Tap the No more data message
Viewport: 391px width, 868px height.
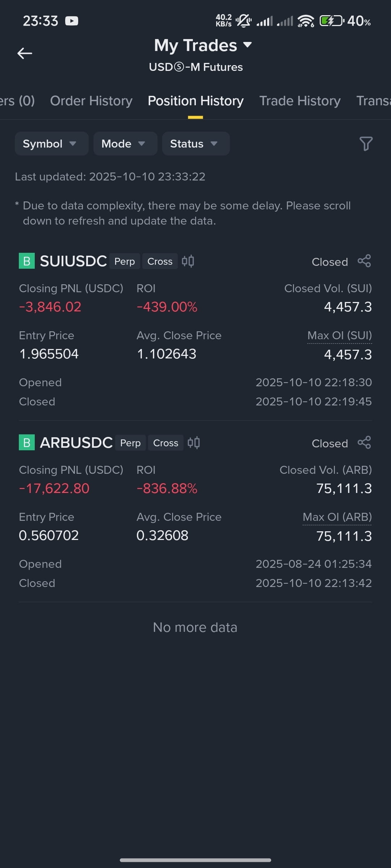coord(195,627)
